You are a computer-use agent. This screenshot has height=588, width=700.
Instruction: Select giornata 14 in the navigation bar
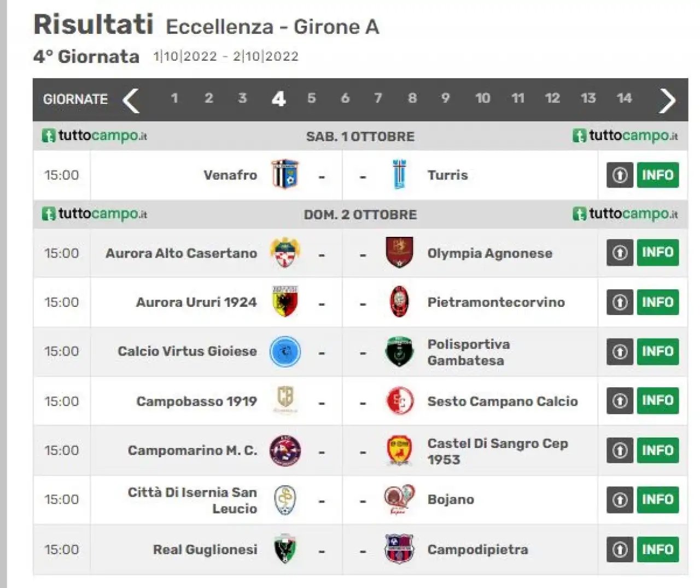(624, 98)
